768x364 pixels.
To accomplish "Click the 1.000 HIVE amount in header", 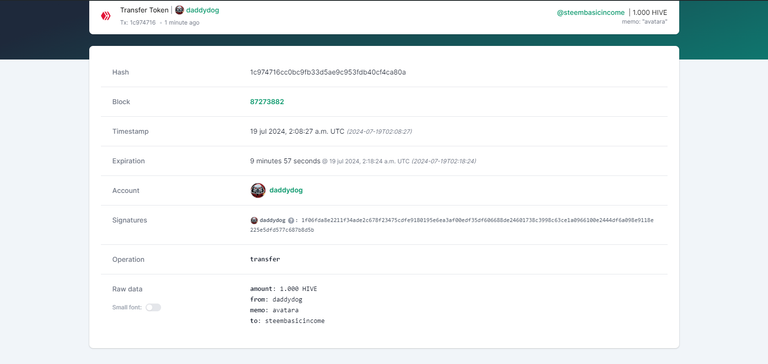I will point(649,13).
